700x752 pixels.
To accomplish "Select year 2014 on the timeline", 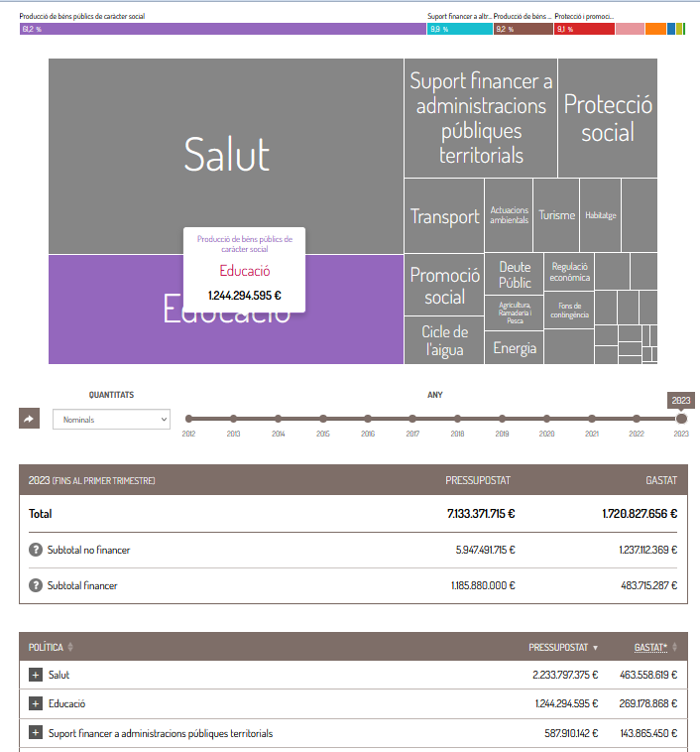I will pyautogui.click(x=278, y=419).
